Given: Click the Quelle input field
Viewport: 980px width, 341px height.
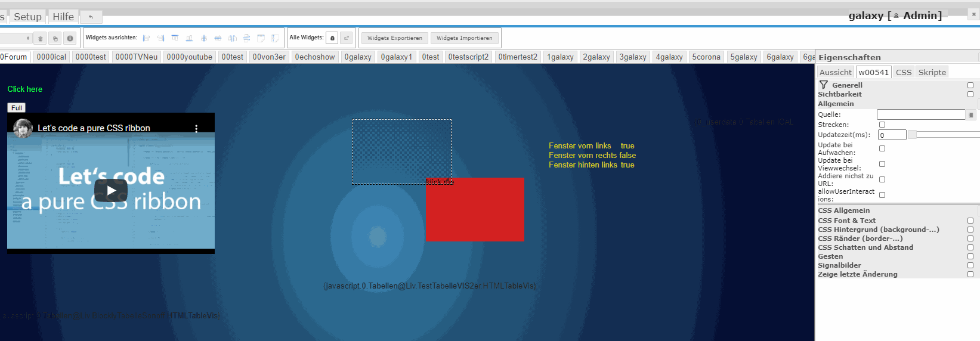Looking at the screenshot, I should click(921, 114).
